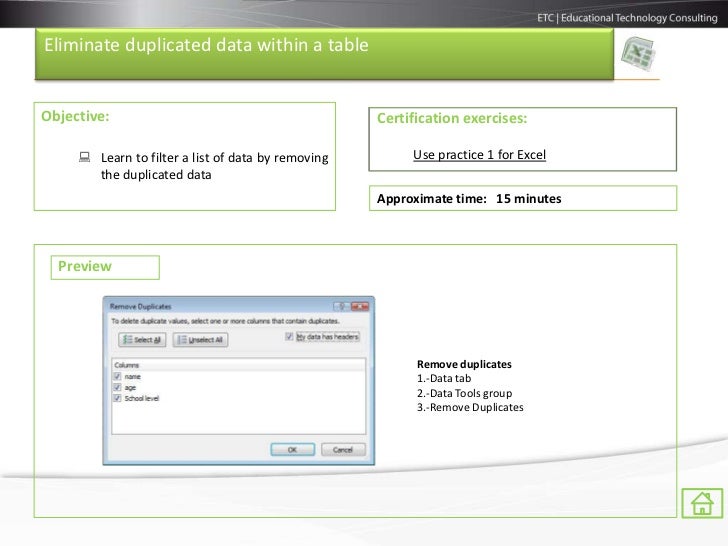Click the 'ETC | Educational Technology Consulting' header text

pos(627,18)
